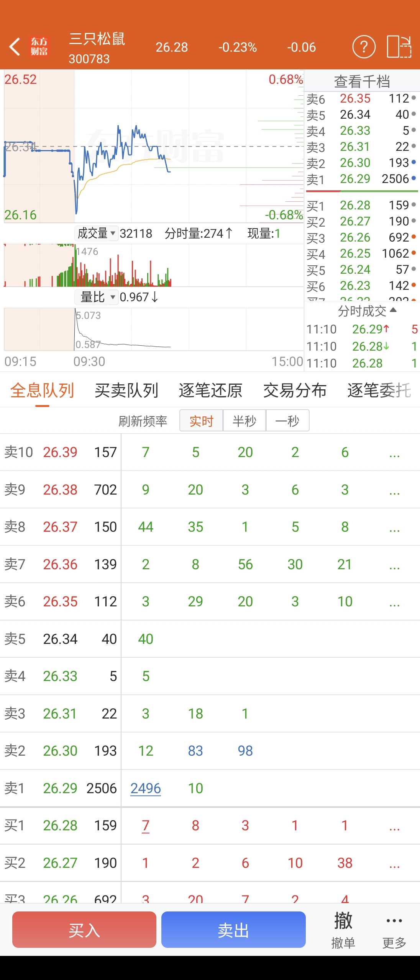Tap order size 98 in 卖2 row
The height and width of the screenshot is (980, 420).
pos(245,751)
